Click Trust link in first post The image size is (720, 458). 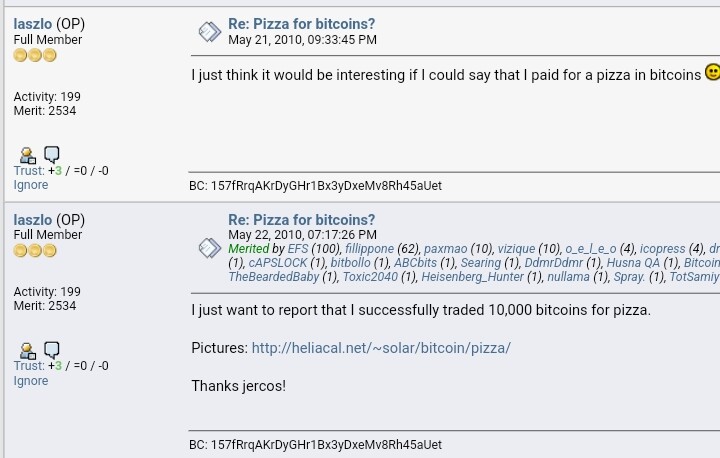pos(29,170)
